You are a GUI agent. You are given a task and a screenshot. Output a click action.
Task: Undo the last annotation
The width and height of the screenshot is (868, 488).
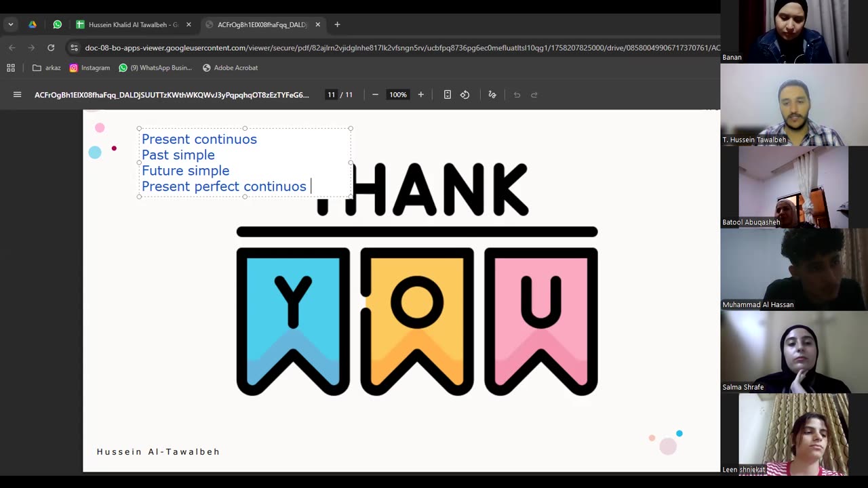click(517, 95)
